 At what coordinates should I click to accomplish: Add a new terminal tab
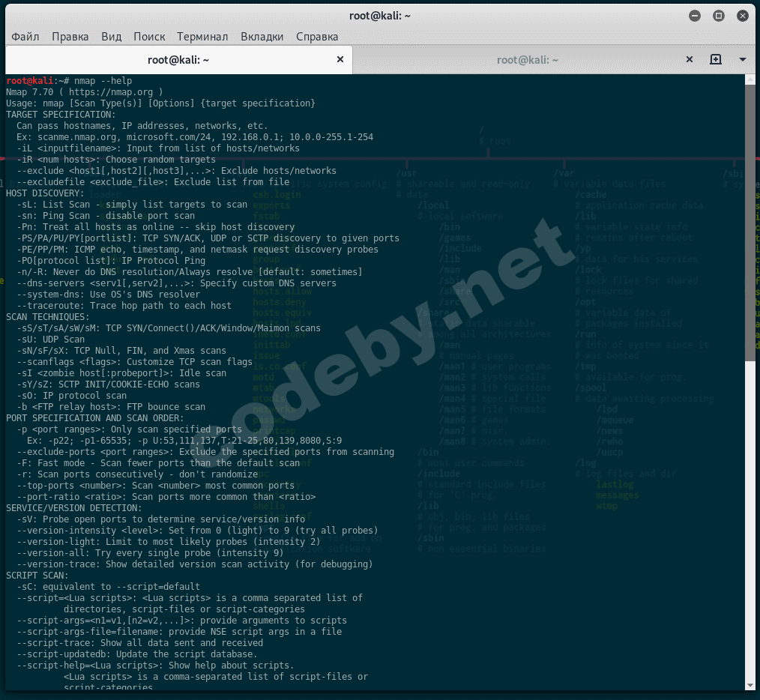716,59
